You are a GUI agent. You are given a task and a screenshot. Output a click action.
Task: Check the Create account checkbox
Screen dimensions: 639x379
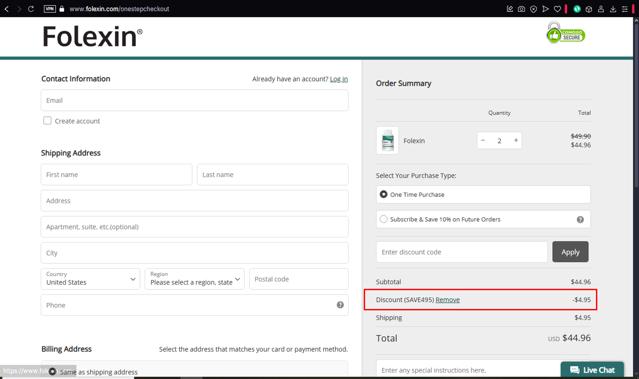tap(47, 121)
